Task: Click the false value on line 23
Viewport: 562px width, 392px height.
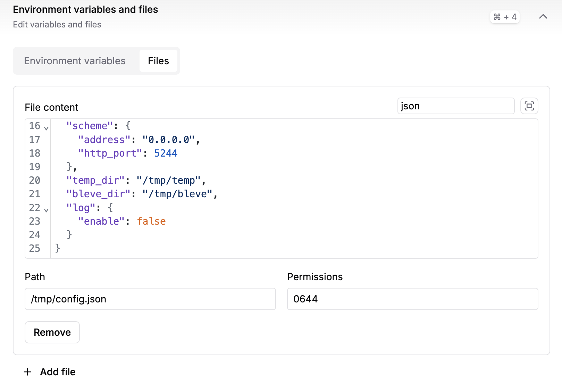Action: [x=151, y=221]
